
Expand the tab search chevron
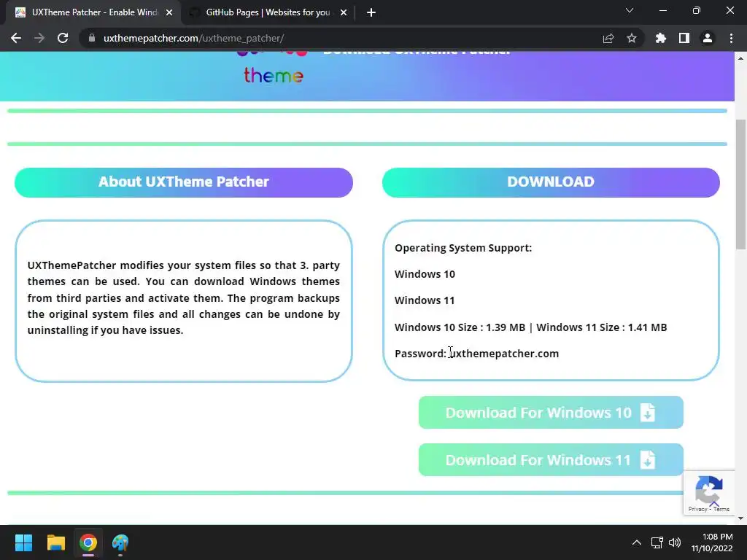click(x=630, y=10)
